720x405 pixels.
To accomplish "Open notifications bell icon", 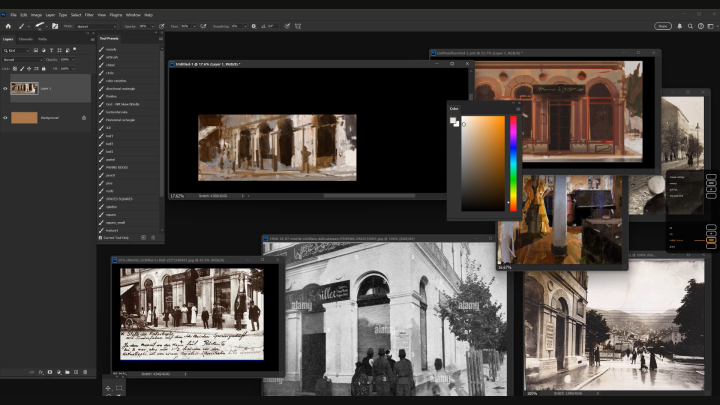I will point(680,26).
